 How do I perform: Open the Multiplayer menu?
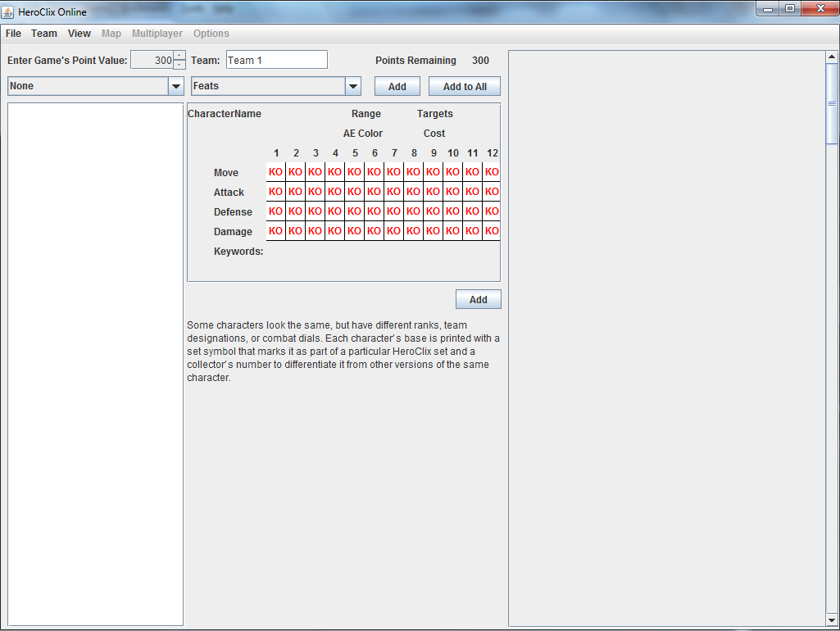(x=157, y=34)
